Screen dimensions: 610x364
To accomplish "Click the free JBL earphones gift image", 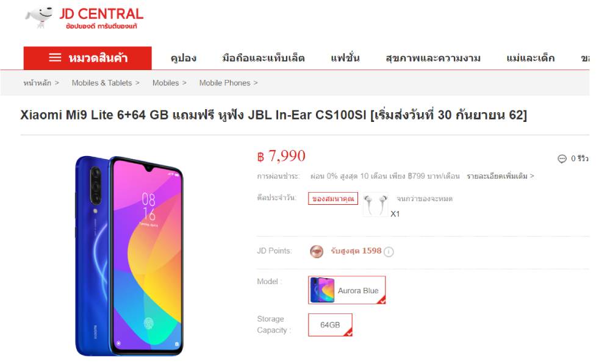I will click(375, 204).
